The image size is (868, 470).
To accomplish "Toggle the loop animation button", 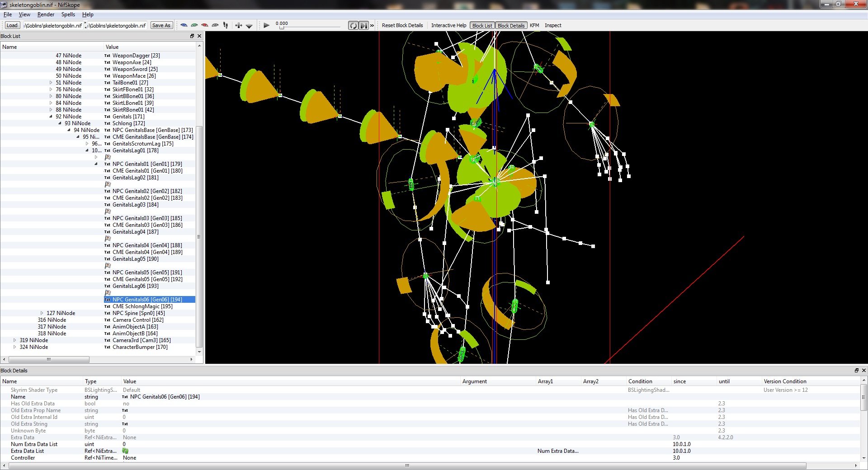I will point(353,25).
